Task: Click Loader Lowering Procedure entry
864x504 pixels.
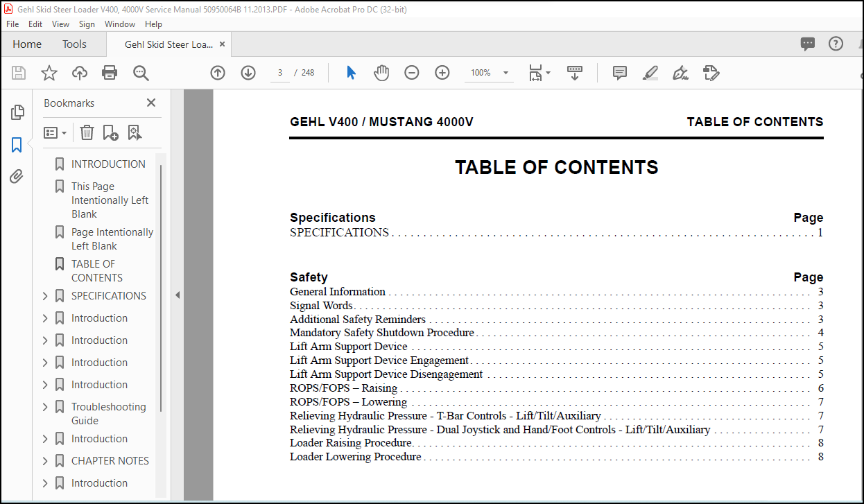Action: click(x=556, y=457)
